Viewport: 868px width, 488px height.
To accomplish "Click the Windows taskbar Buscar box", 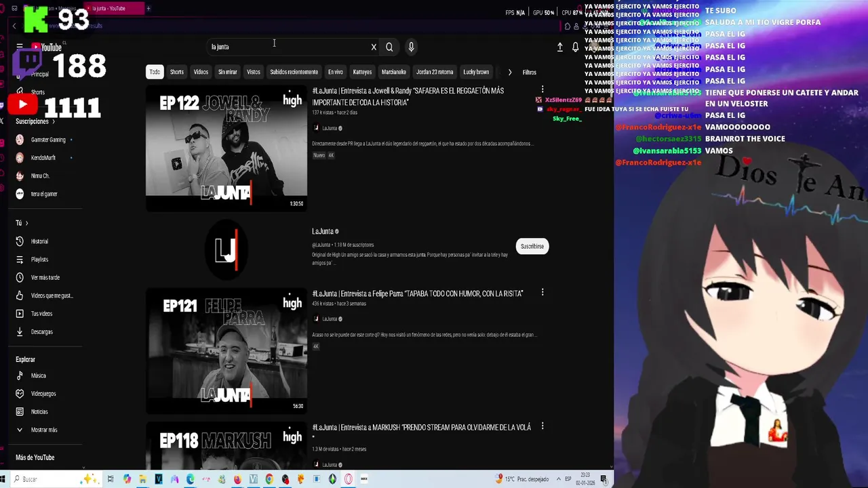I will pyautogui.click(x=56, y=479).
